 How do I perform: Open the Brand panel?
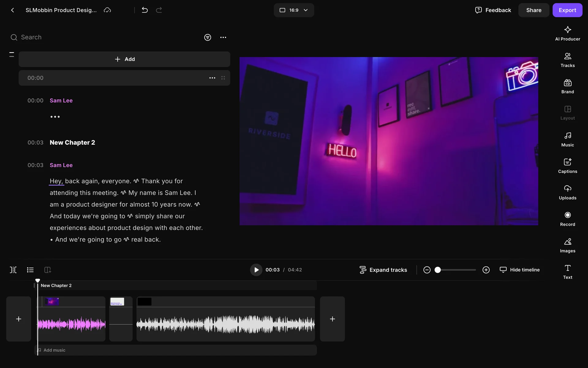(567, 86)
